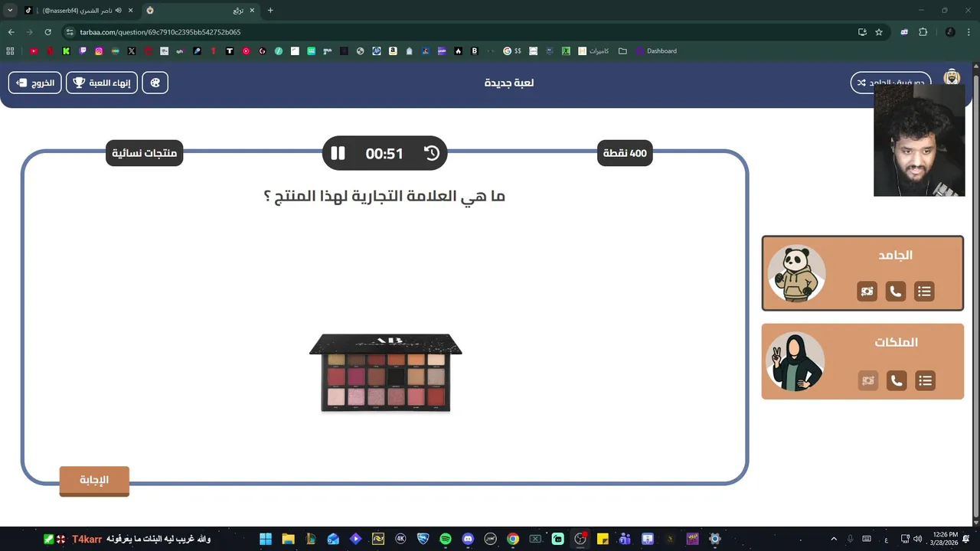980x551 pixels.
Task: Switch to the TikTok ناصر الشمري tab
Action: pos(79,11)
